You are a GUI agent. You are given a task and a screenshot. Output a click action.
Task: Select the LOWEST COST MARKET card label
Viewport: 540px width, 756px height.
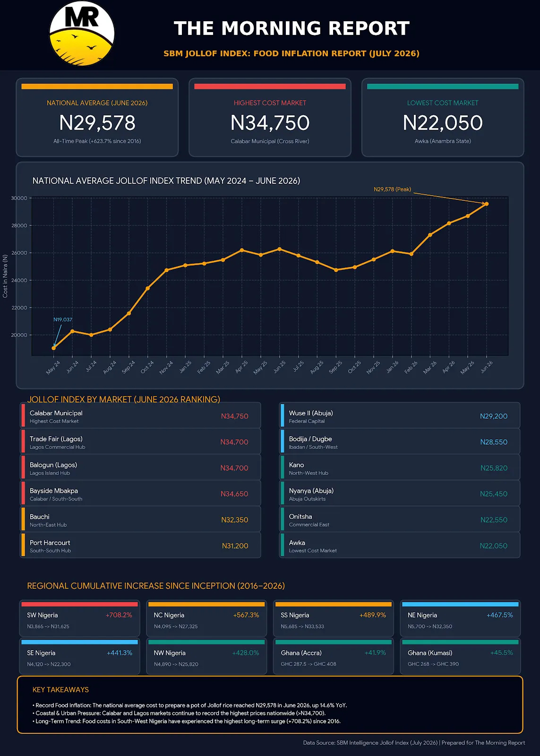point(443,103)
